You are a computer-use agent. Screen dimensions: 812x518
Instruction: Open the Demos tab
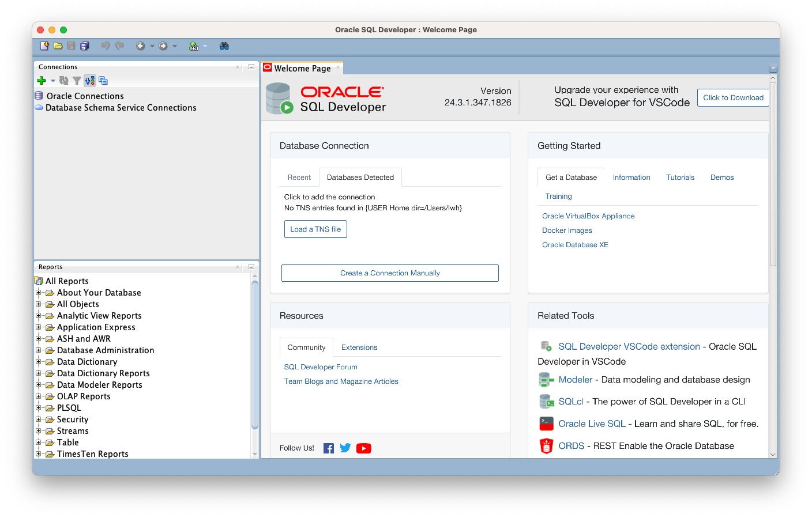coord(722,177)
